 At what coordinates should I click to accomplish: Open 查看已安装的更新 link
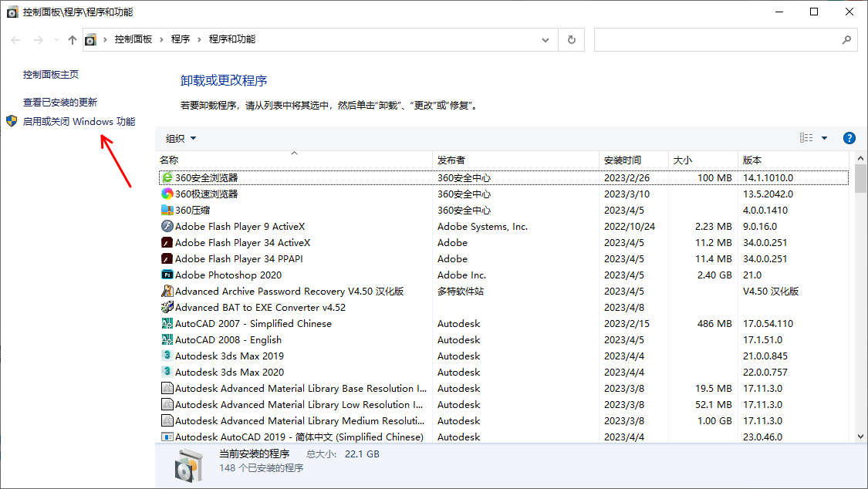pyautogui.click(x=60, y=102)
